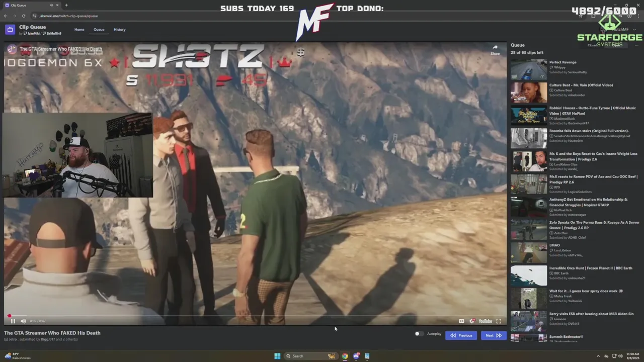Screen dimensions: 644x362
Task: Click the BiggJ317 submitter name
Action: click(47, 339)
